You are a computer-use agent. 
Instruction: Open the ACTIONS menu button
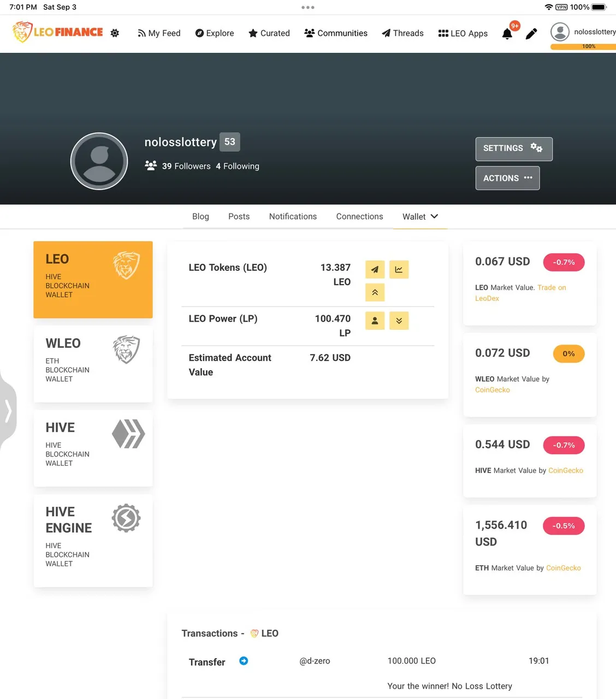[507, 178]
